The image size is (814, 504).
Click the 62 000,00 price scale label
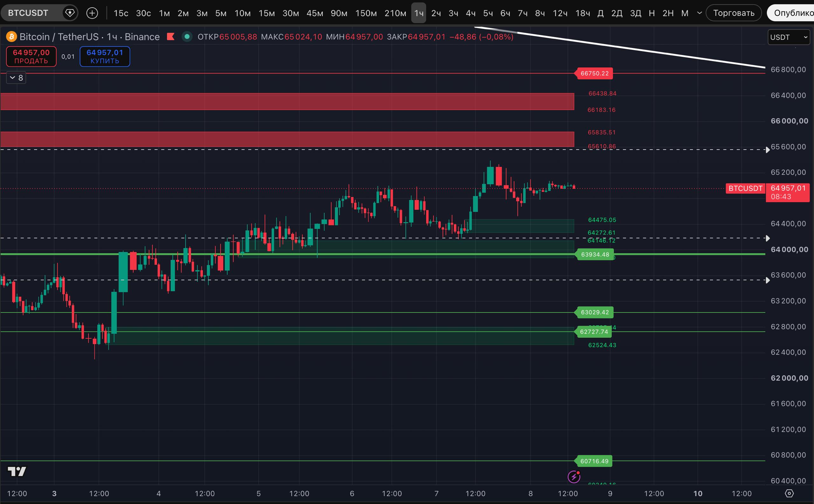tap(789, 378)
